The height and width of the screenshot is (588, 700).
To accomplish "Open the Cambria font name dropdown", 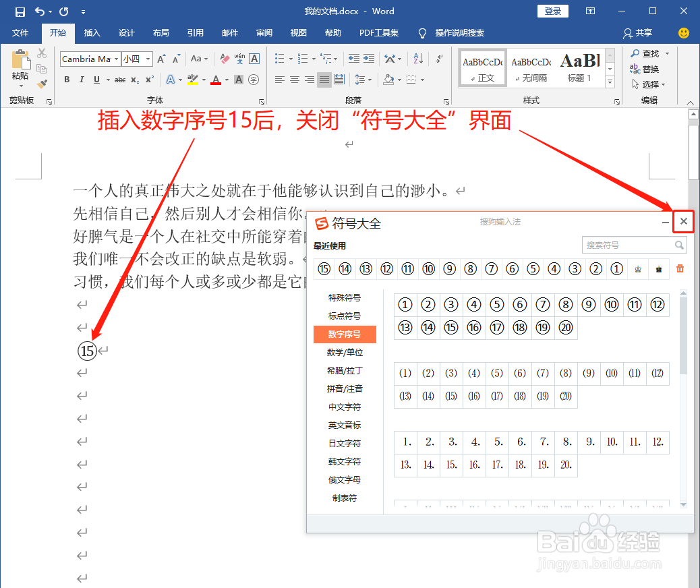I will coord(116,59).
